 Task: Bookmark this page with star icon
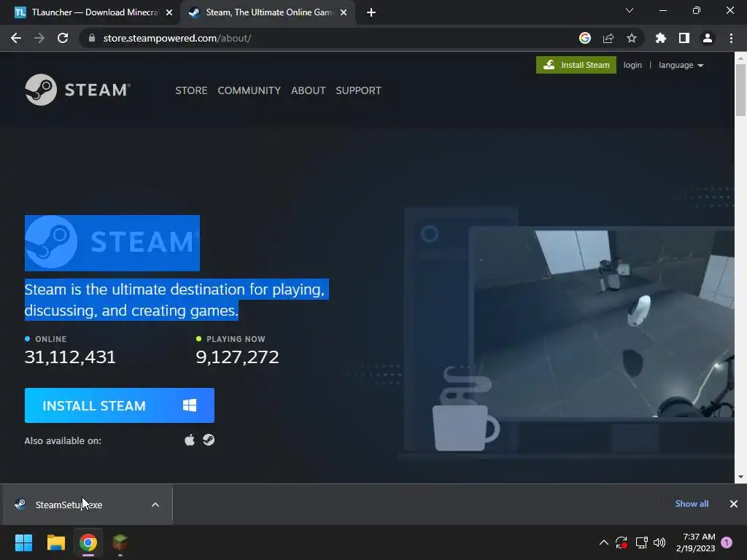632,38
